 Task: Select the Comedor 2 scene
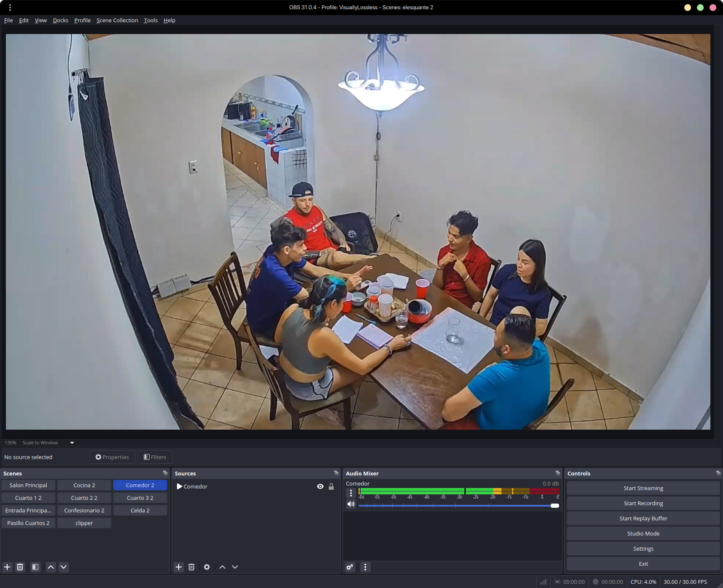pos(140,485)
